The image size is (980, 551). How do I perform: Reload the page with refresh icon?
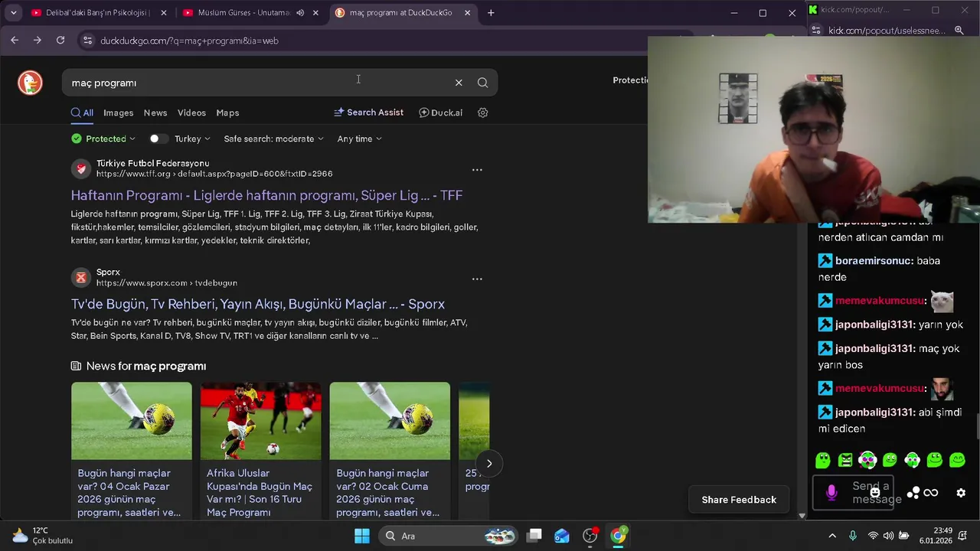[x=60, y=41]
